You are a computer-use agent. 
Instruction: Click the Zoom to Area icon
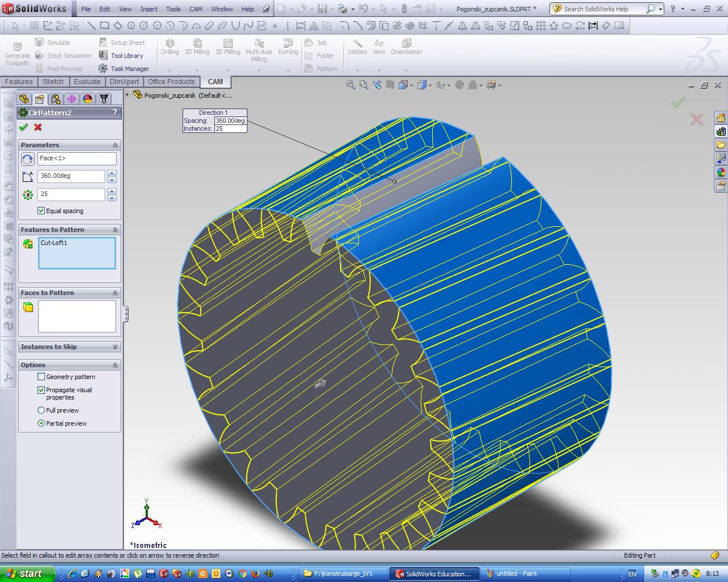tap(363, 85)
